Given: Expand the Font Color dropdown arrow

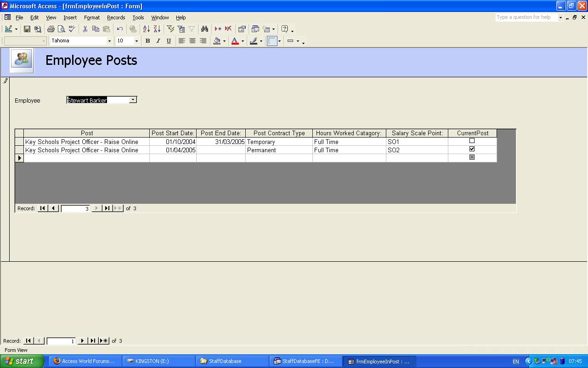Looking at the screenshot, I should coord(243,41).
